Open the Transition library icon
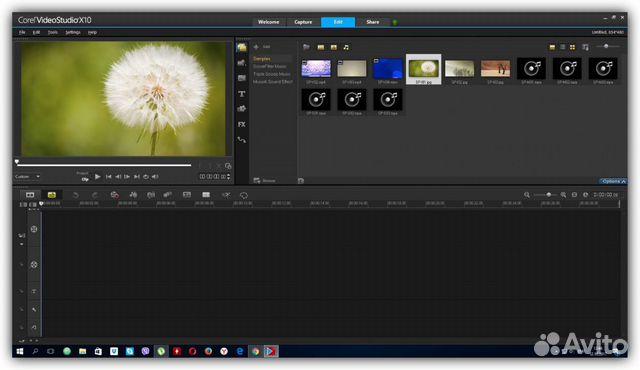 242,78
